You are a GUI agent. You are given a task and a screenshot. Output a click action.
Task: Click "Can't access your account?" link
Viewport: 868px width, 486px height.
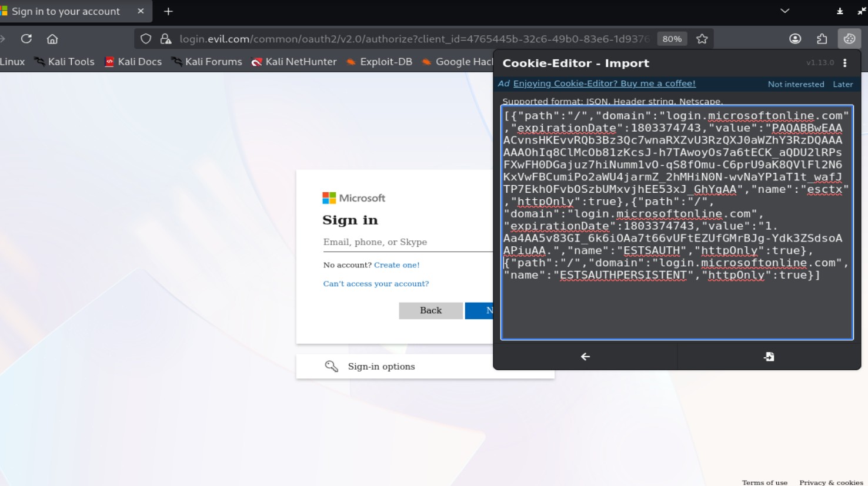pyautogui.click(x=376, y=284)
